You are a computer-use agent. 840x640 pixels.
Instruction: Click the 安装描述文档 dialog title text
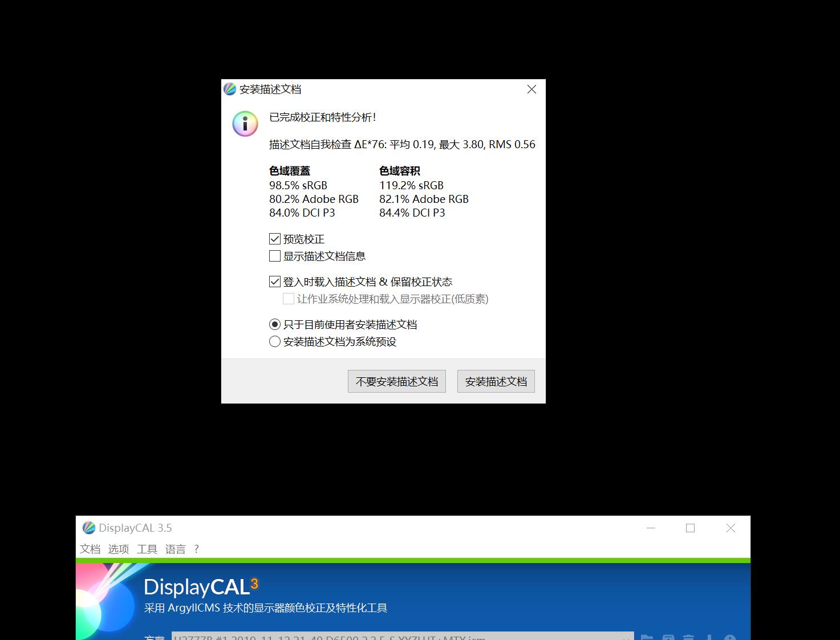(270, 89)
